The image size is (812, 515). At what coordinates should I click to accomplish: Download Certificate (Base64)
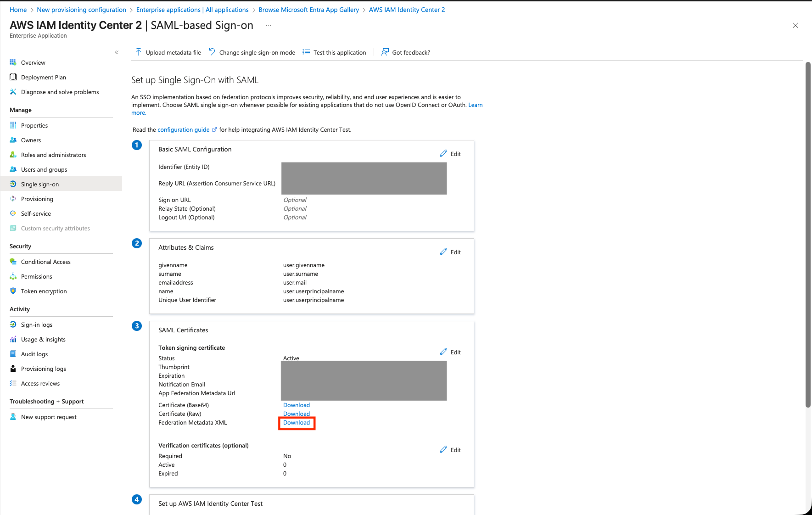click(297, 405)
